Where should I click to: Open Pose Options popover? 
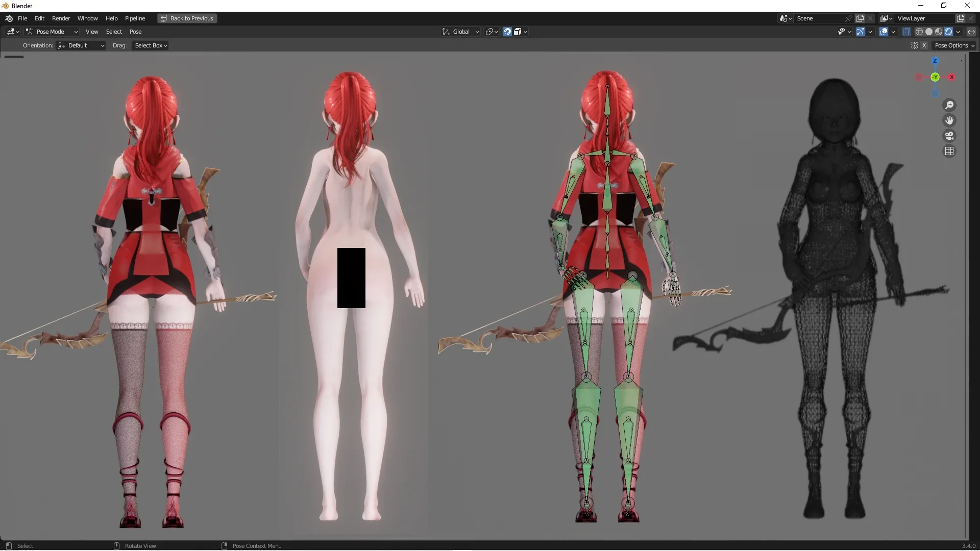[954, 45]
